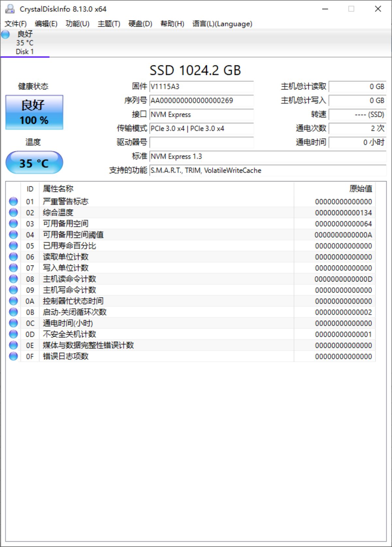Viewport: 392px width, 547px height.
Task: Click the SSD 1024.2 GB drive title
Action: pyautogui.click(x=195, y=70)
